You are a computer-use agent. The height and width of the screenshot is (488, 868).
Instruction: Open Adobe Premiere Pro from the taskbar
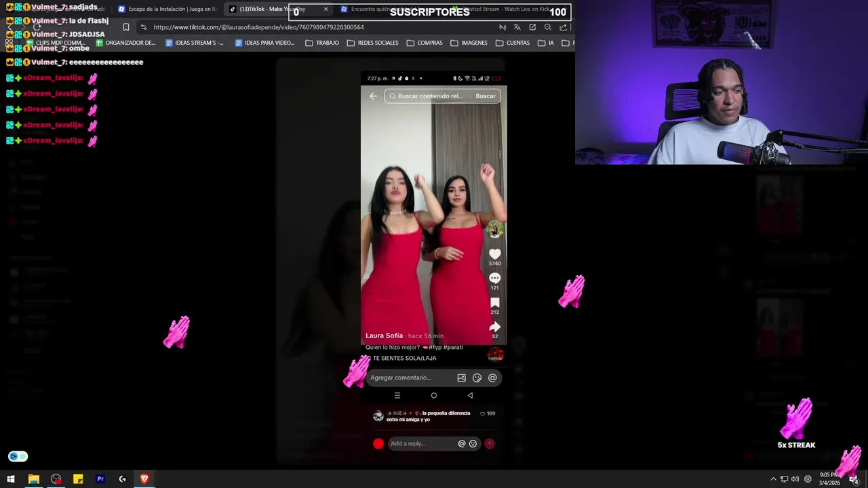[x=100, y=479]
